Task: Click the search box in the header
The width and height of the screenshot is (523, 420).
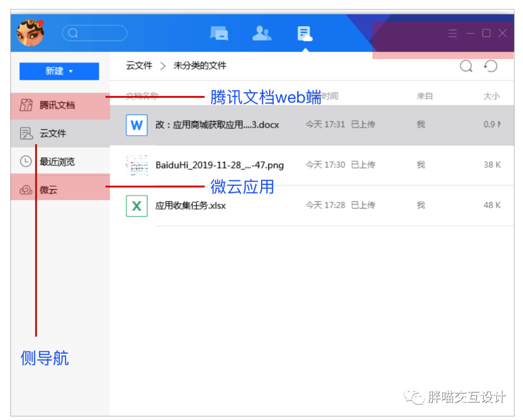Action: [95, 33]
